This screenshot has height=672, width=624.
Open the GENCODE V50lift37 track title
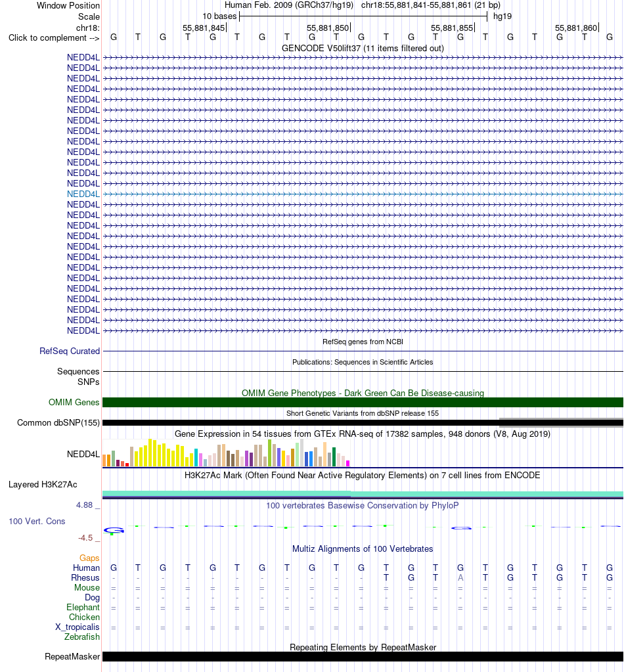(x=363, y=49)
